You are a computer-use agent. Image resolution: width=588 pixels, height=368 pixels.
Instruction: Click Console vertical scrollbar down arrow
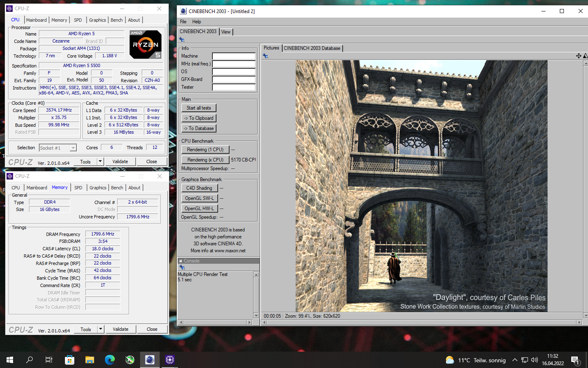(x=256, y=316)
